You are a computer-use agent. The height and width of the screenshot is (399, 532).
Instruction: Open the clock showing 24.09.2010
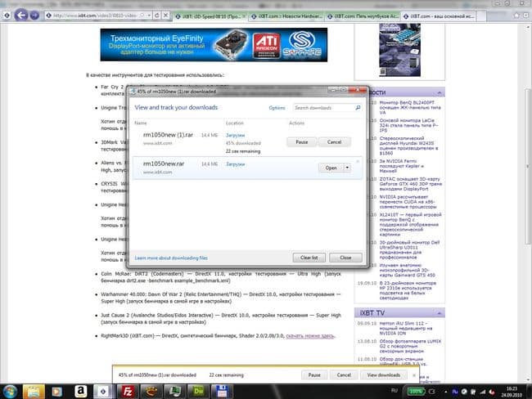[x=512, y=392]
